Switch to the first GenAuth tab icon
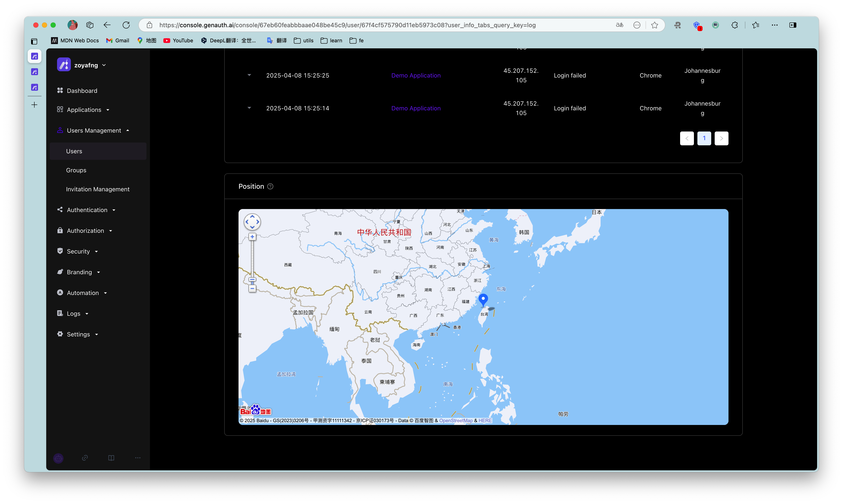This screenshot has height=504, width=843. pos(34,56)
